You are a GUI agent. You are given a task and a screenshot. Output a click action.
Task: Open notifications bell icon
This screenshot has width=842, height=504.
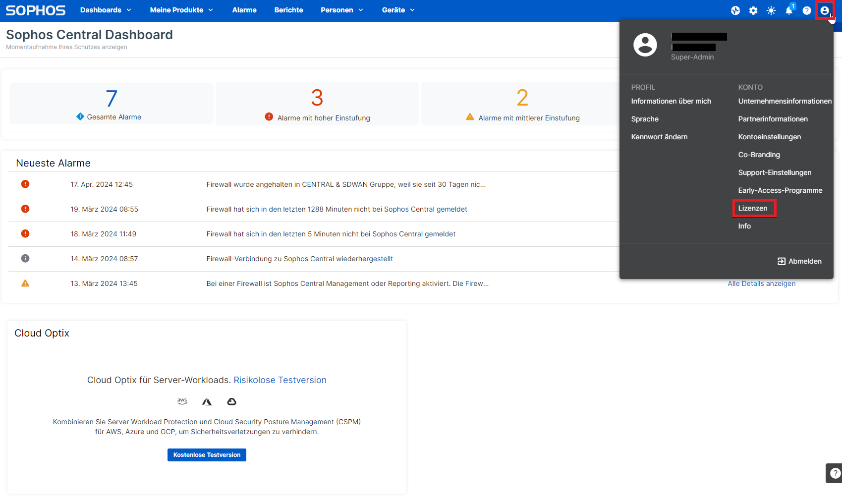click(789, 10)
